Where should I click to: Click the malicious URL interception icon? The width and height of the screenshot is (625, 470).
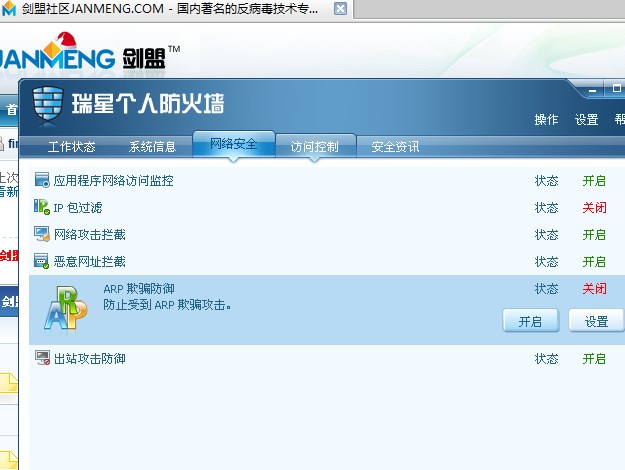point(42,261)
